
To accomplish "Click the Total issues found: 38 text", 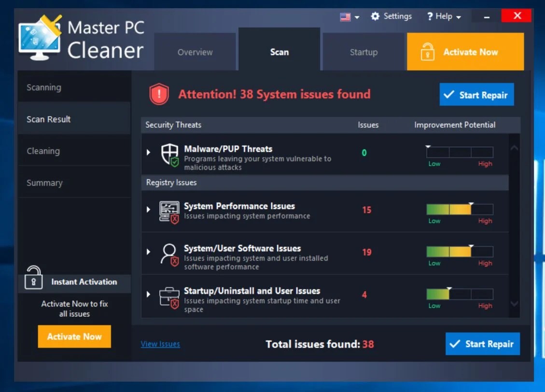I will coord(320,344).
